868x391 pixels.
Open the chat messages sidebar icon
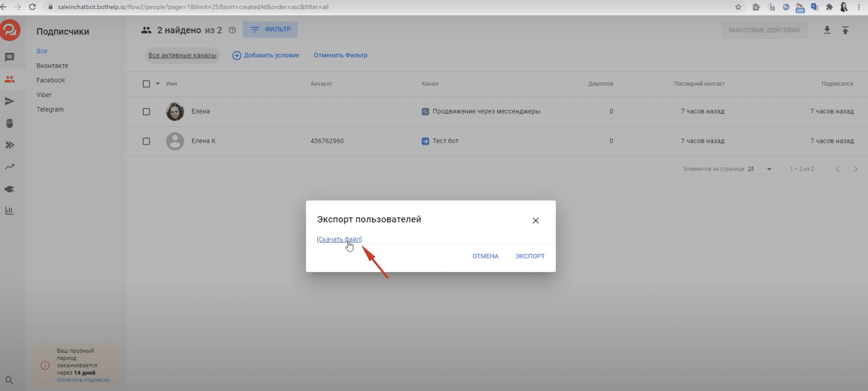tap(10, 57)
